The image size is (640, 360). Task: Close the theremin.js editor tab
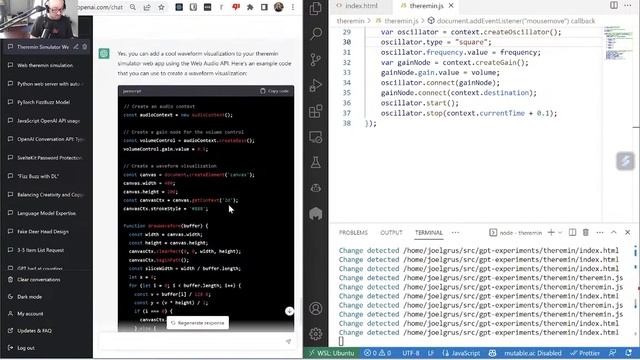coord(451,6)
